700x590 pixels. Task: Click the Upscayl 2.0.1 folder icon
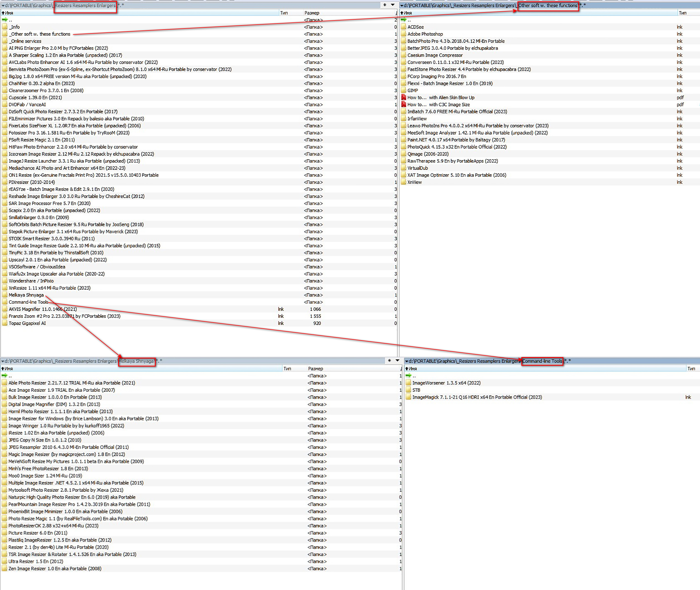pyautogui.click(x=4, y=259)
